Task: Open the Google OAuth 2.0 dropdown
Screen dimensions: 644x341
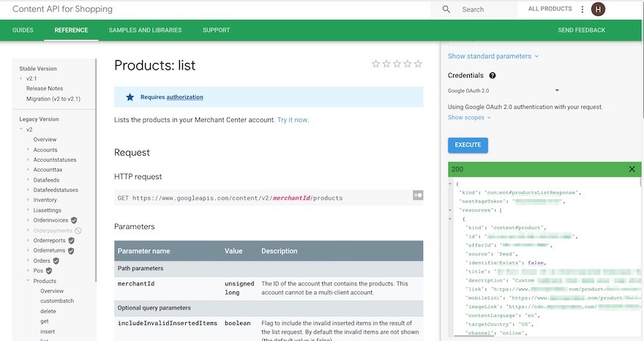Action: [x=503, y=91]
